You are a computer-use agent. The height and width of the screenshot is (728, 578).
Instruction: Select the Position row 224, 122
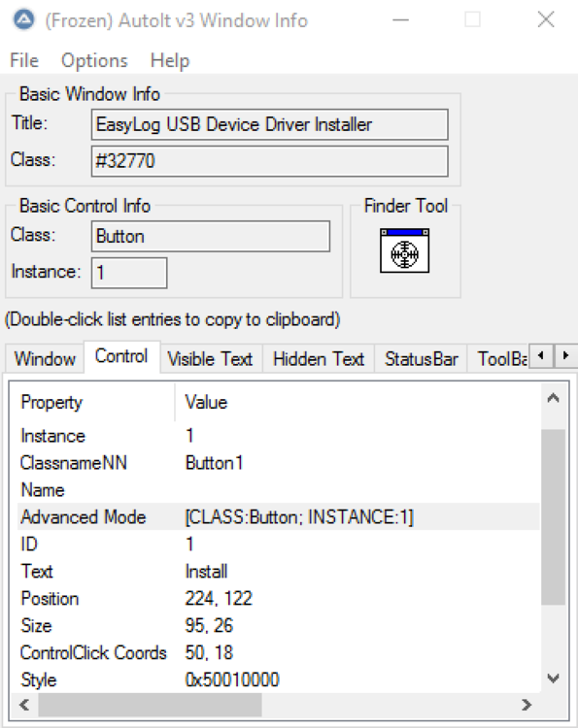[279, 599]
